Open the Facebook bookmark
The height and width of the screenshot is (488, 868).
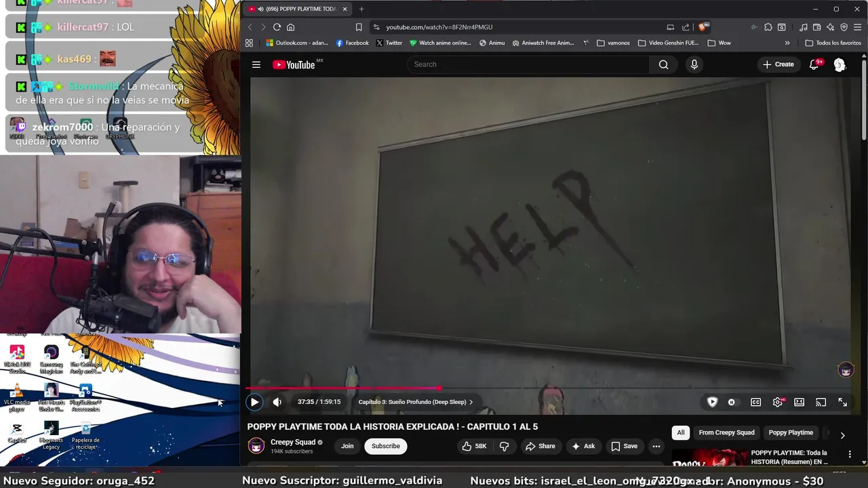(353, 43)
